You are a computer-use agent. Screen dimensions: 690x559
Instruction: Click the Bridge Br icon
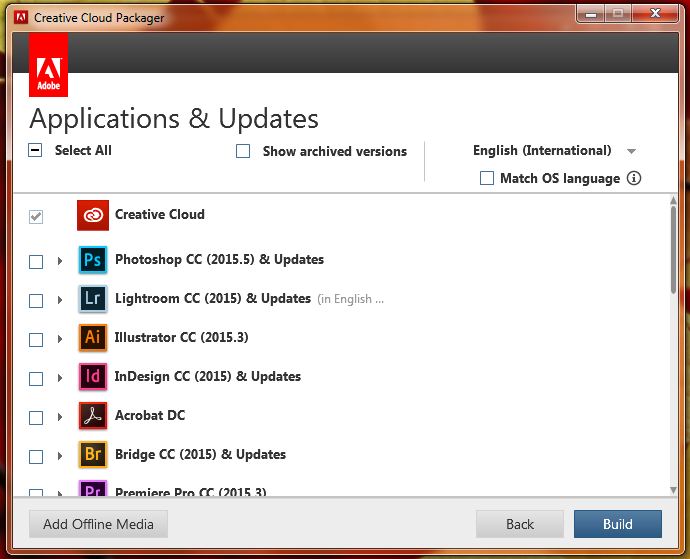point(93,454)
